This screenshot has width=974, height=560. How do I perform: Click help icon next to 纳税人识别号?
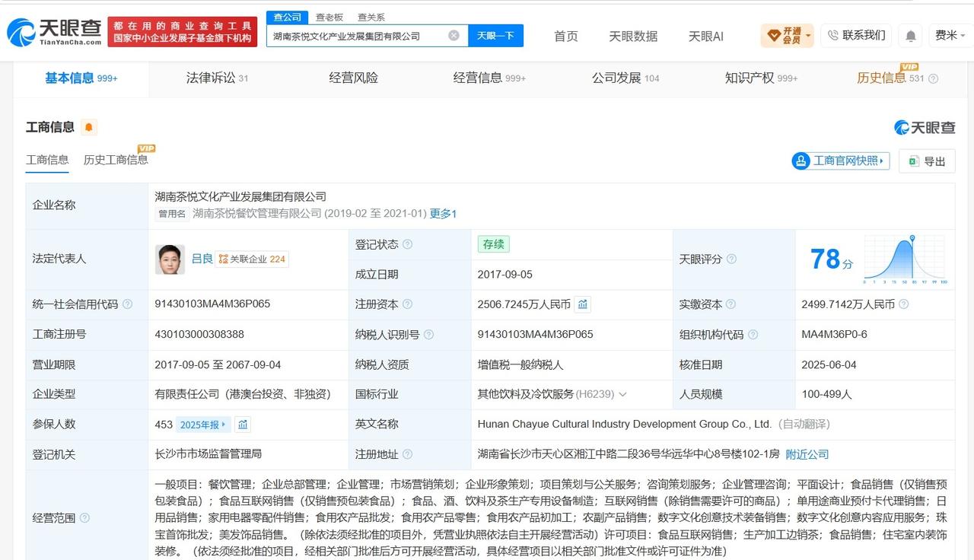[428, 334]
